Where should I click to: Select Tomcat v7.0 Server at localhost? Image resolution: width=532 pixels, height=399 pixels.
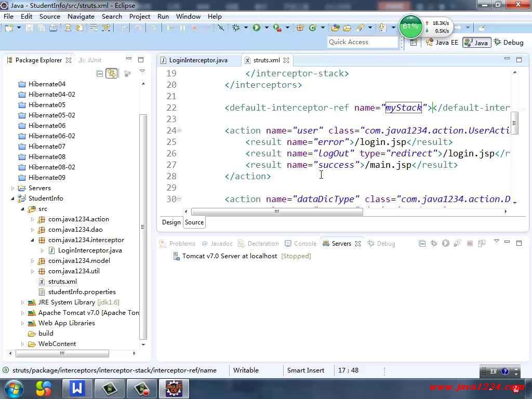pos(229,256)
